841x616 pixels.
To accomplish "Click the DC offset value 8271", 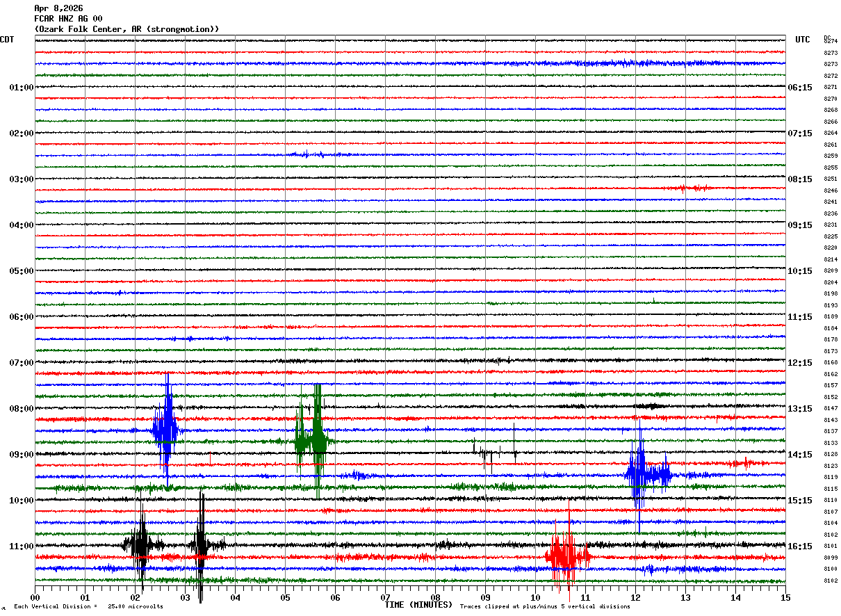I will (831, 88).
